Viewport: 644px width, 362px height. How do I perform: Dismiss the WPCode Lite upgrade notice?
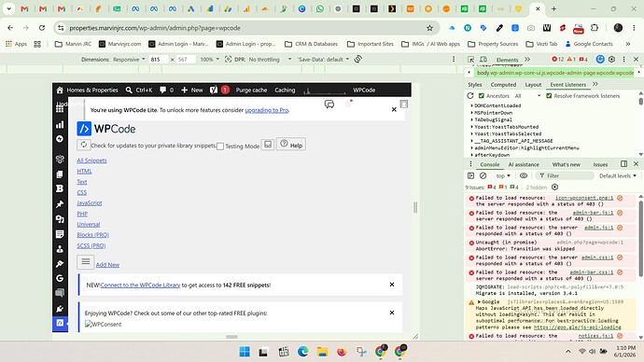pyautogui.click(x=394, y=109)
